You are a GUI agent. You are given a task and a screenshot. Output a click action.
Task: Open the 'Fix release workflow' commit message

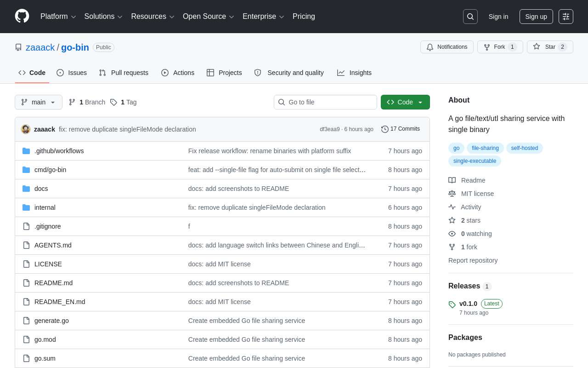(x=270, y=151)
